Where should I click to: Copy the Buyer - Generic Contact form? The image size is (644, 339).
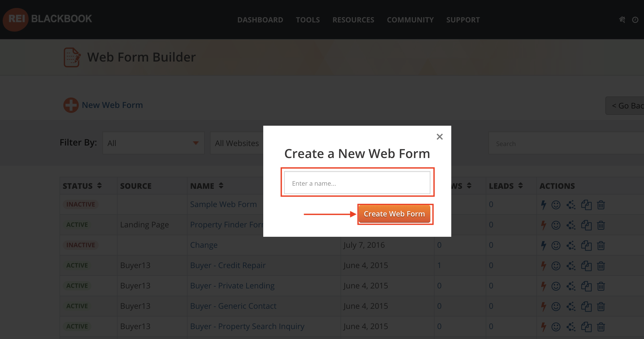(586, 306)
